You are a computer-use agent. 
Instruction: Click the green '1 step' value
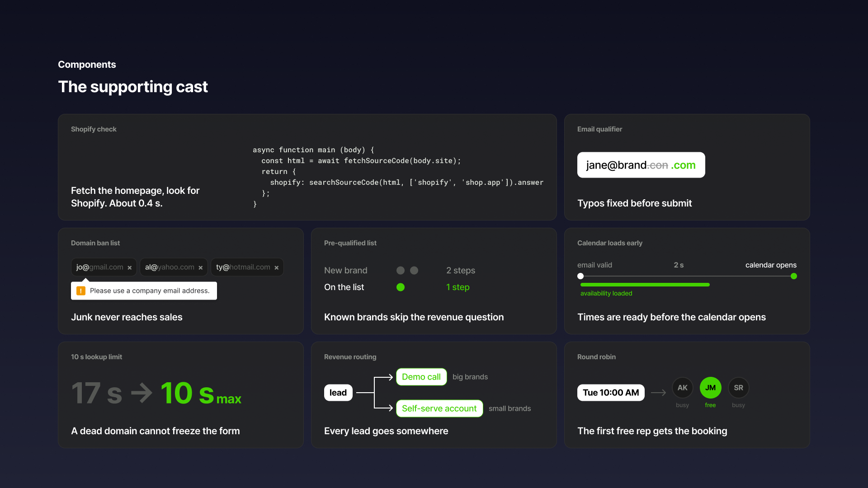tap(458, 287)
